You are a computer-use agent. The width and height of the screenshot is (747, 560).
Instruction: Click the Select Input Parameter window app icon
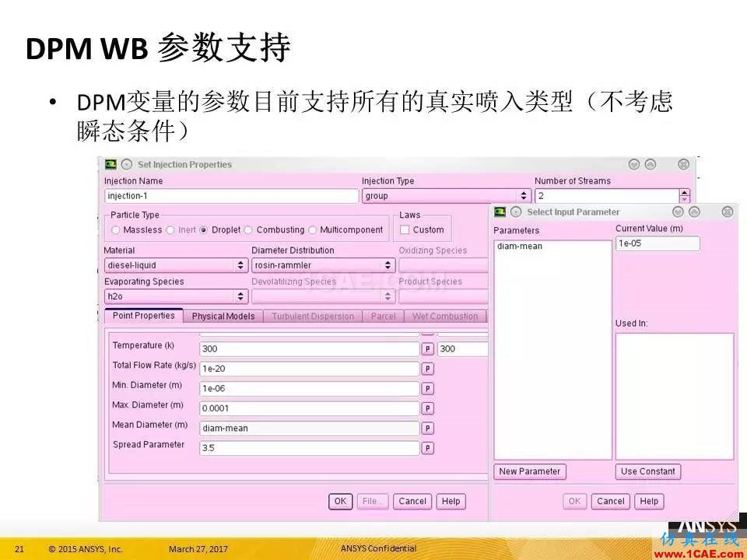click(500, 212)
